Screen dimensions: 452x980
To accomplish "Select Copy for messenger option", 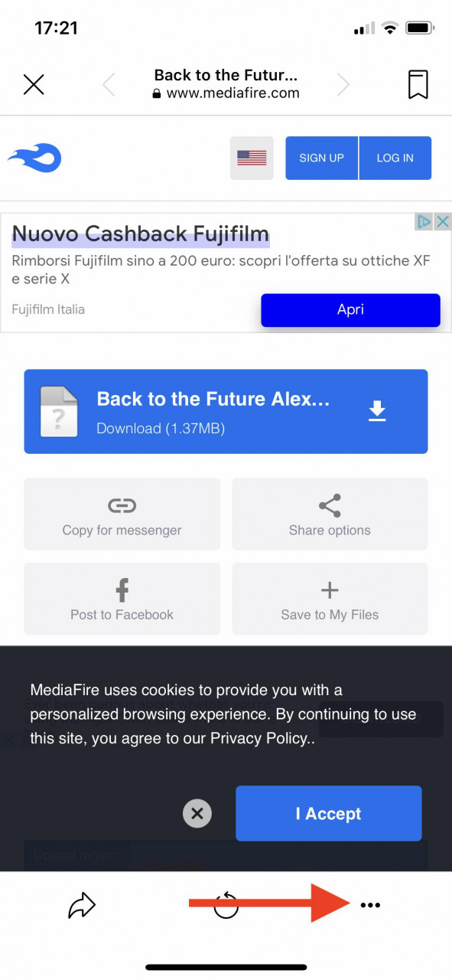I will coord(122,514).
